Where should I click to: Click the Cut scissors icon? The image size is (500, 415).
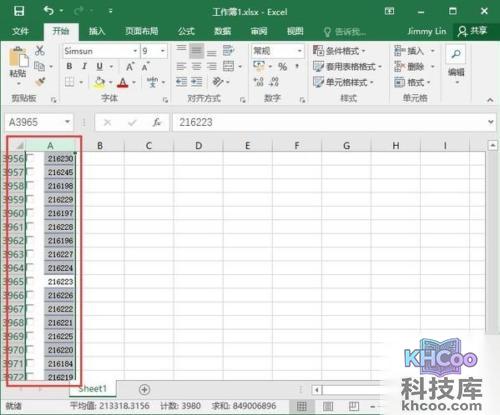pos(40,51)
